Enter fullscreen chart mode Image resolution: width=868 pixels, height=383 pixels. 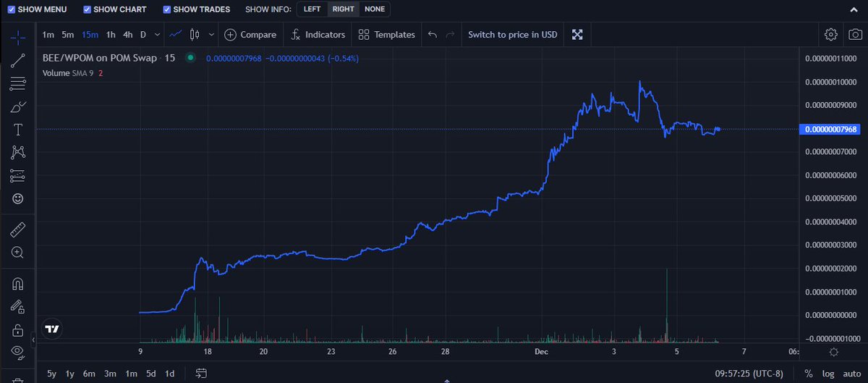577,34
